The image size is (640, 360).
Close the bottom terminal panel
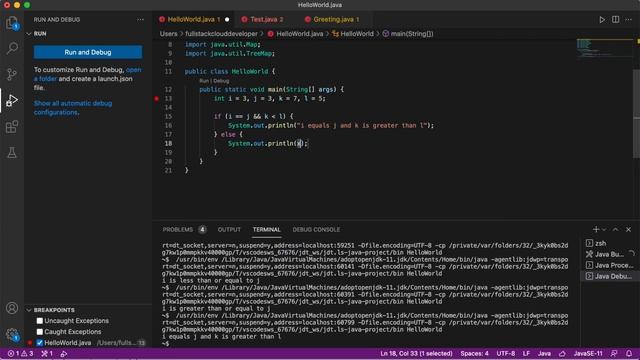click(x=629, y=229)
